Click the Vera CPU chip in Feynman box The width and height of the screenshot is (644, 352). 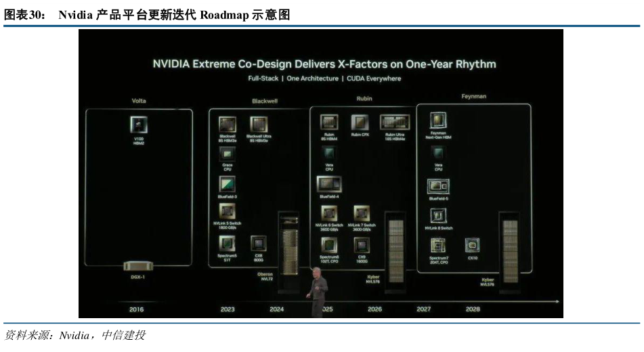[x=438, y=154]
